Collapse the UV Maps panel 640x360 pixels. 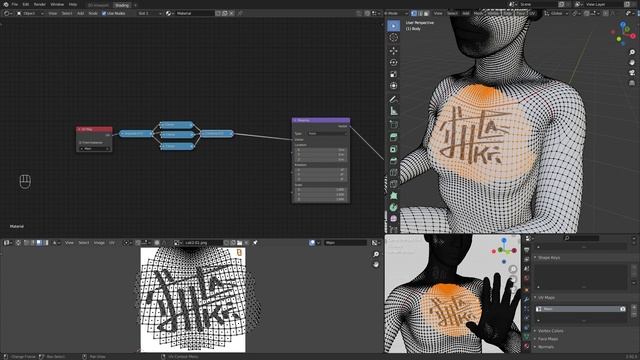click(x=546, y=298)
